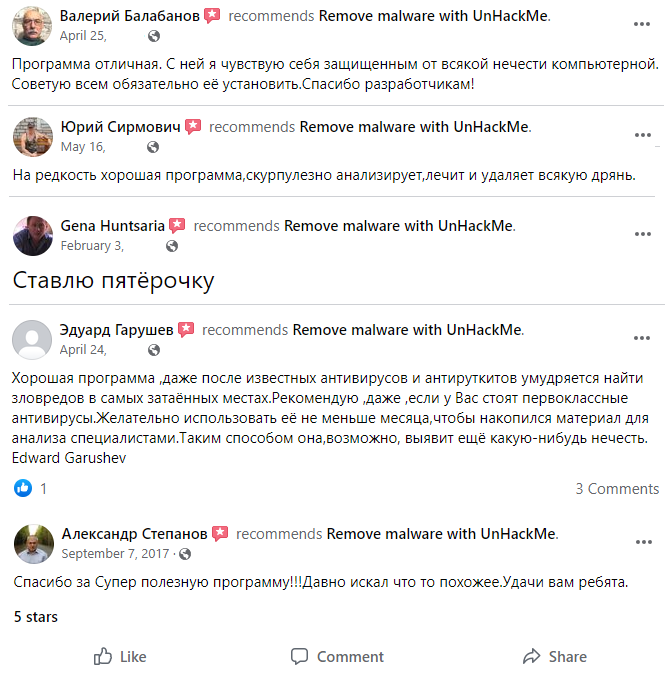Click recommendation badge next to Юрий Сирмович
Screen dimensions: 671x700
coord(193,127)
